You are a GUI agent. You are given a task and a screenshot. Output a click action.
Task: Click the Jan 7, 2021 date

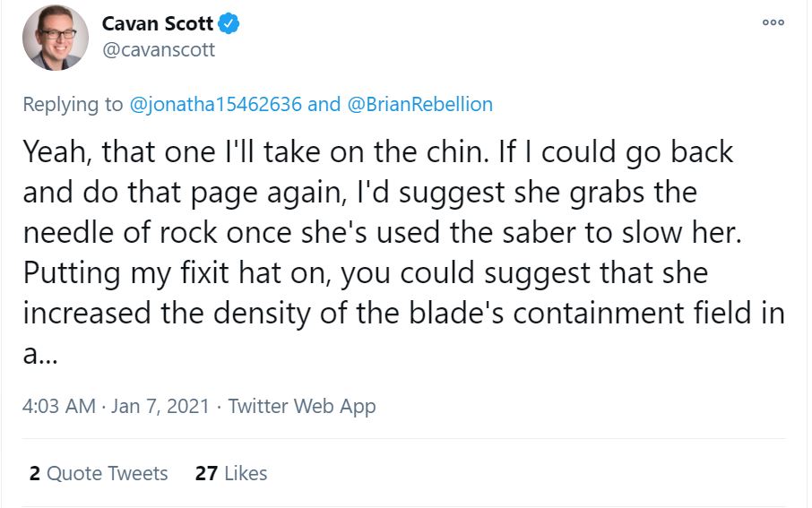[x=160, y=406]
